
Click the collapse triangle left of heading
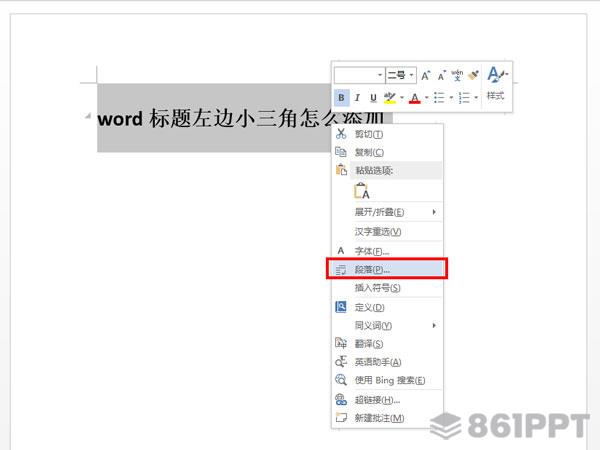click(x=90, y=117)
